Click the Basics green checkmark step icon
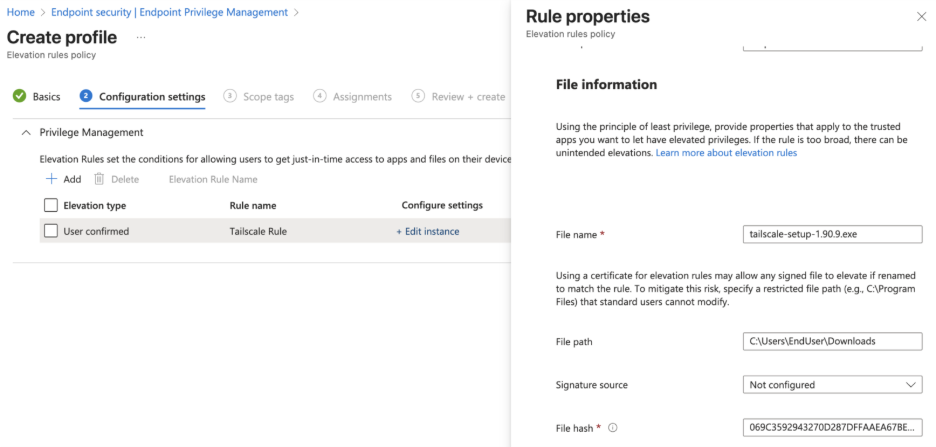Viewport: 936px width, 447px height. click(x=19, y=97)
